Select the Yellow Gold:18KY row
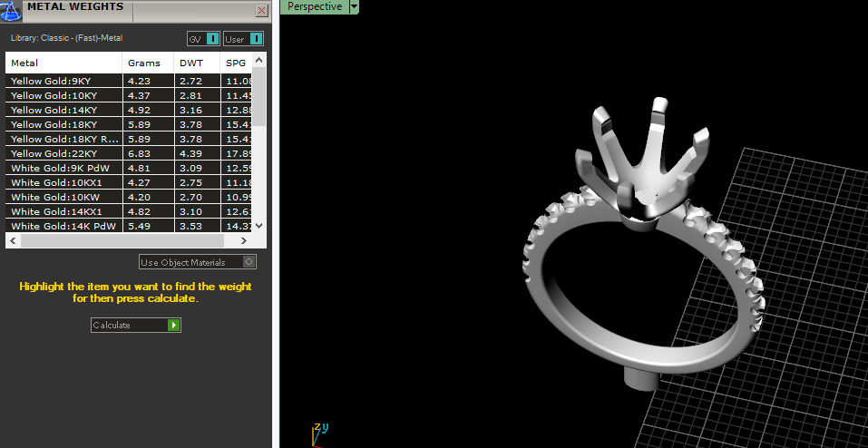Screen dimensions: 868x448 (129, 124)
